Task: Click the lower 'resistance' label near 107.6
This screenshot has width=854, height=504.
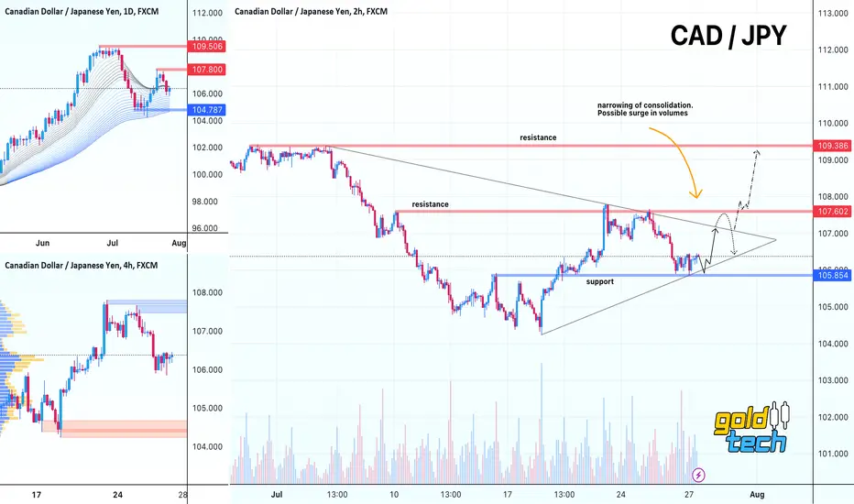Action: 431,204
